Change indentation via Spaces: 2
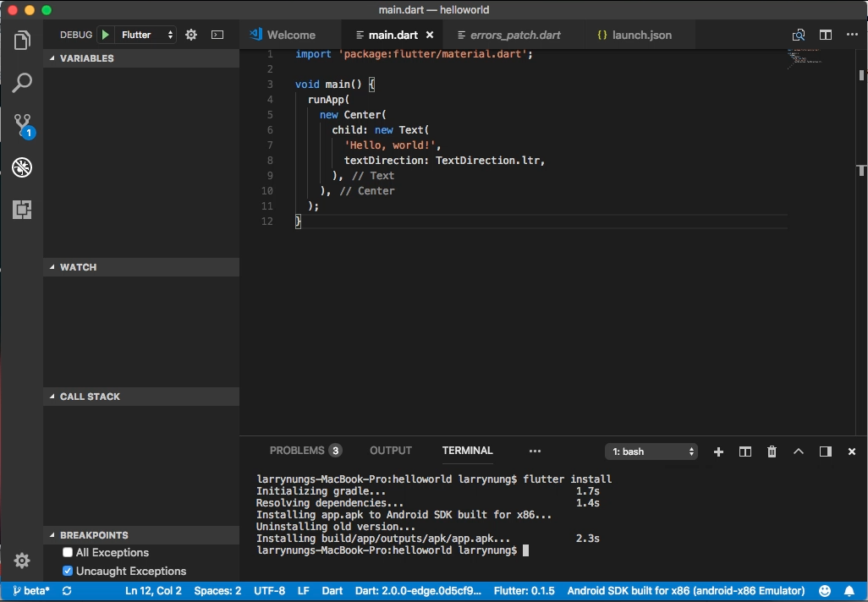Screen dimensions: 868x602 point(217,591)
